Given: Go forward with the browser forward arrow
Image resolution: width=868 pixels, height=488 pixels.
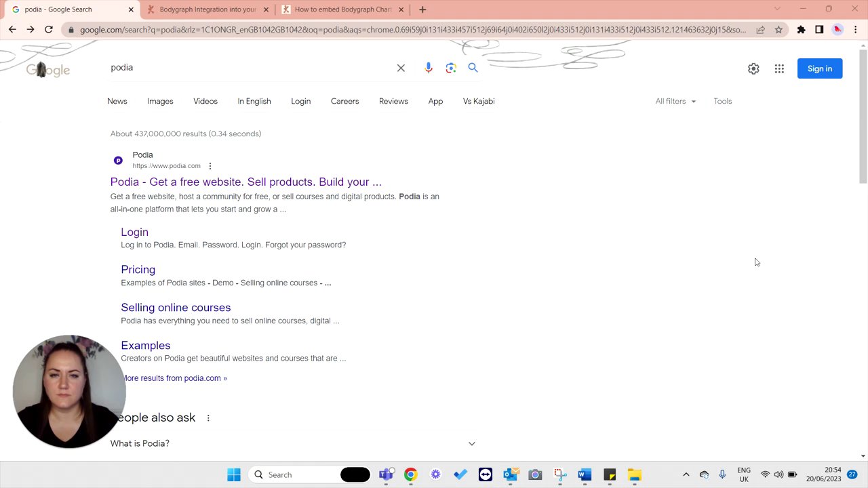Looking at the screenshot, I should tap(31, 29).
